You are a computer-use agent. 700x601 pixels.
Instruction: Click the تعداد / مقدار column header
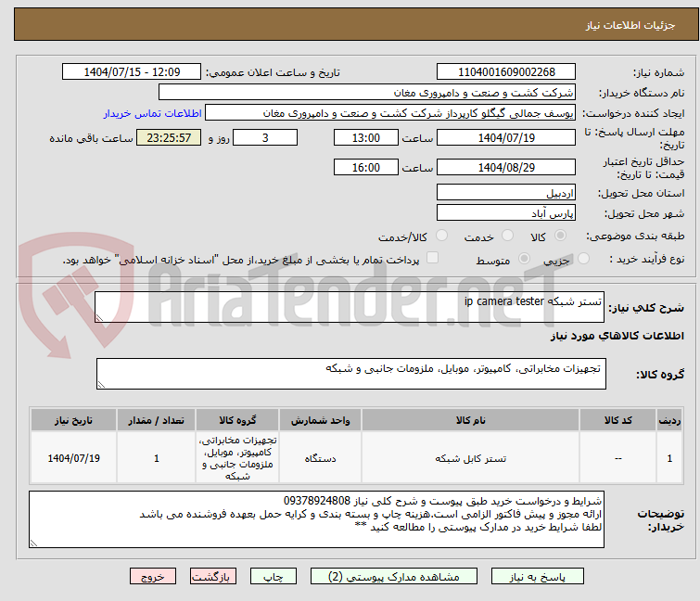(156, 420)
